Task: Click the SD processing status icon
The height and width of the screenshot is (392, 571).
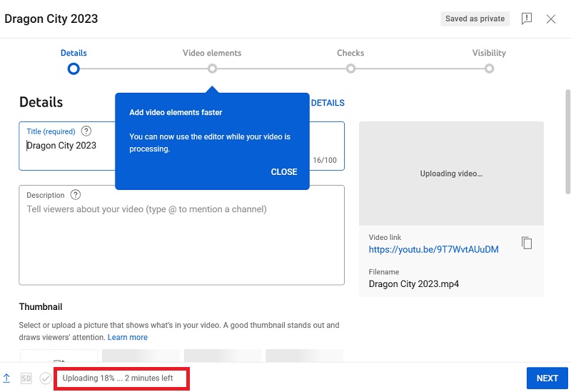Action: [x=26, y=378]
